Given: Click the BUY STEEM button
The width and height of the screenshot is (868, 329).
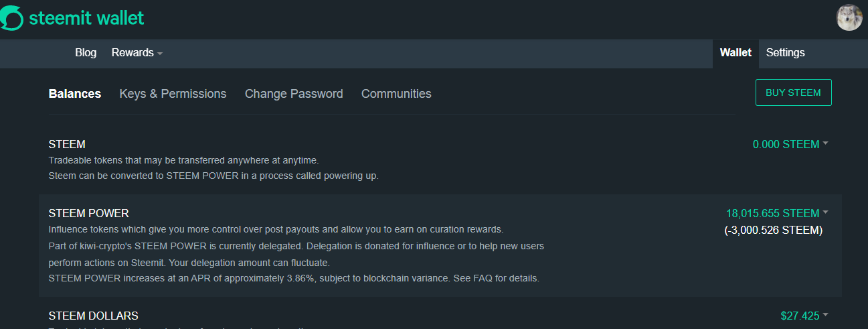Looking at the screenshot, I should 793,92.
